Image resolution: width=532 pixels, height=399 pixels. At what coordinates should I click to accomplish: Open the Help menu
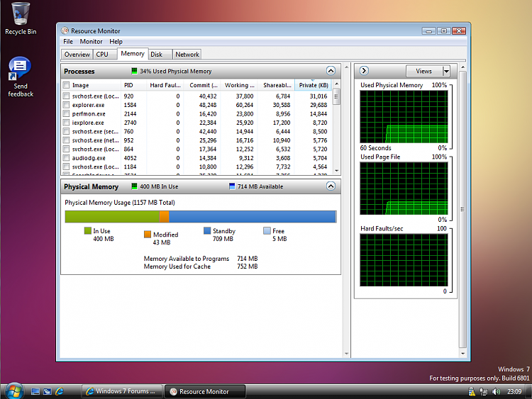click(x=116, y=41)
